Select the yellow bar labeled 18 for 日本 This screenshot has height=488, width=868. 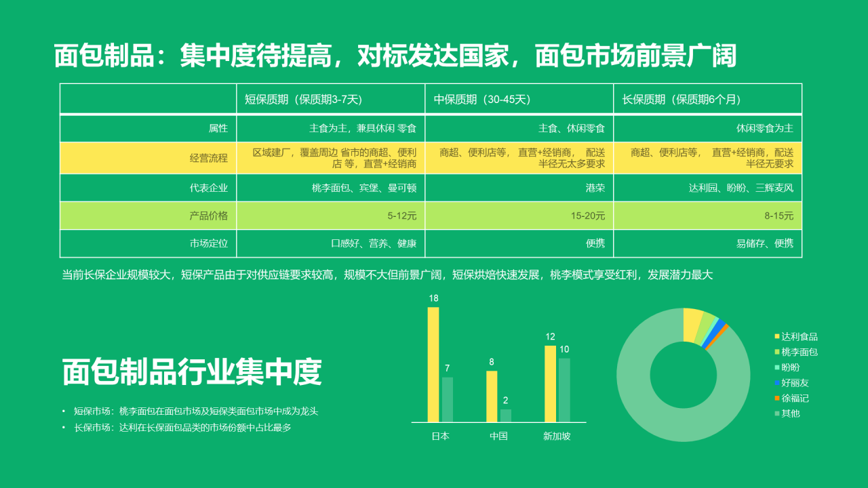[433, 365]
